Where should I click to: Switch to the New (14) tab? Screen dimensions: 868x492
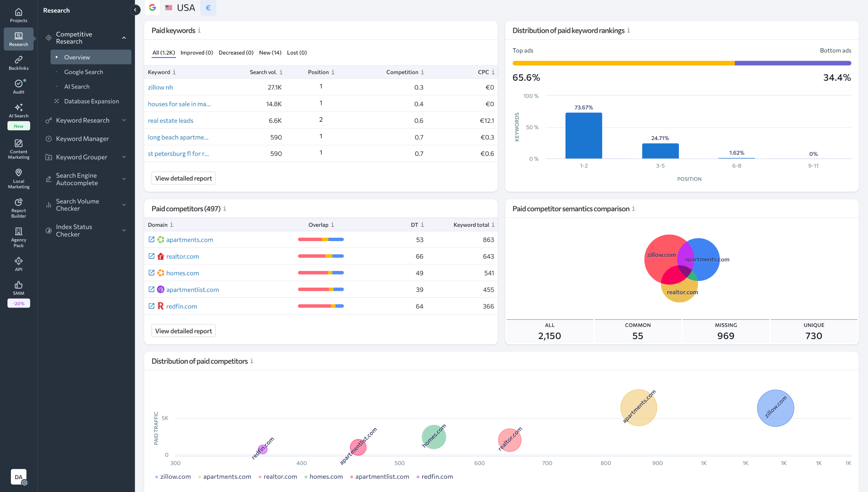[x=270, y=53]
